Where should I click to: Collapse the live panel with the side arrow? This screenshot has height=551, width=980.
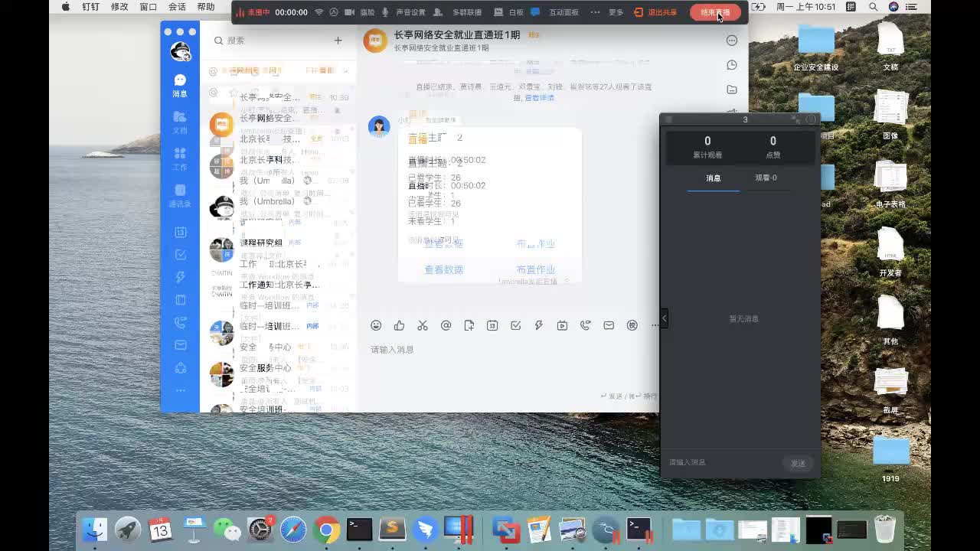pos(665,318)
